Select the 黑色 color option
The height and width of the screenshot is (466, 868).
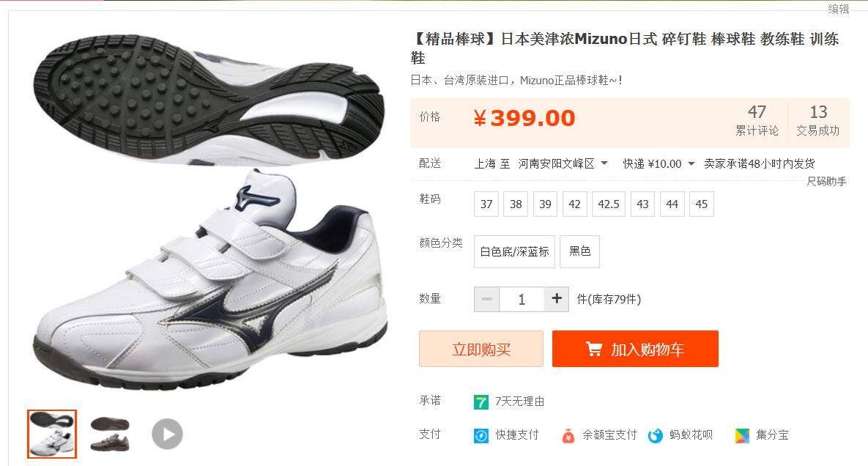[579, 251]
